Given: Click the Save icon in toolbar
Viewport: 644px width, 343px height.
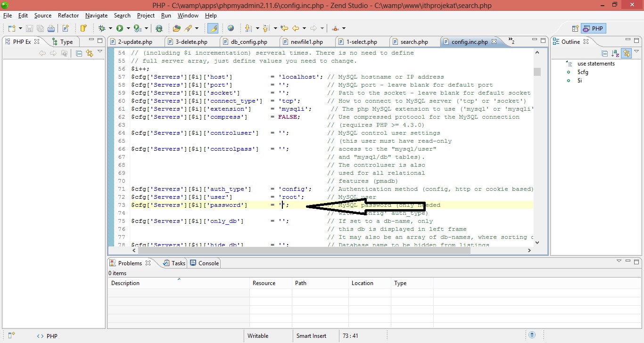Looking at the screenshot, I should (x=29, y=28).
